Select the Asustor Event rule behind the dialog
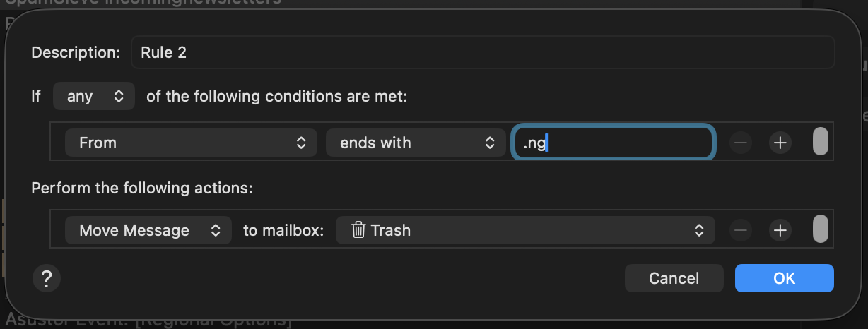 point(148,322)
